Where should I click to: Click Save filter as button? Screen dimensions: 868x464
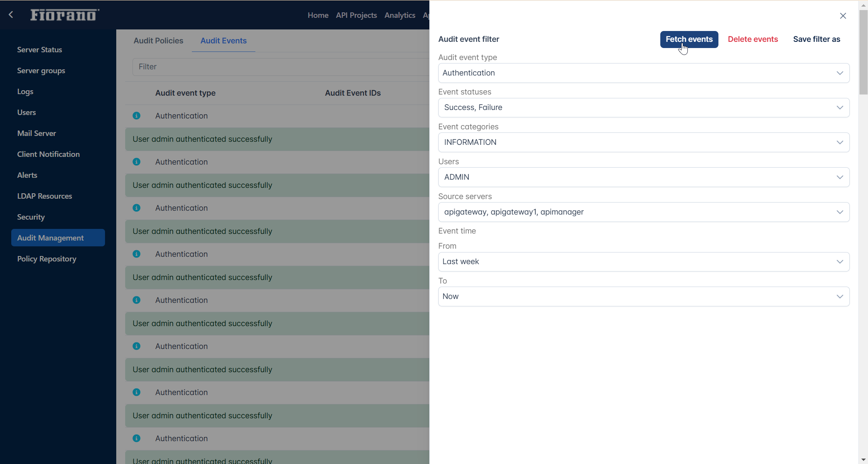click(816, 39)
